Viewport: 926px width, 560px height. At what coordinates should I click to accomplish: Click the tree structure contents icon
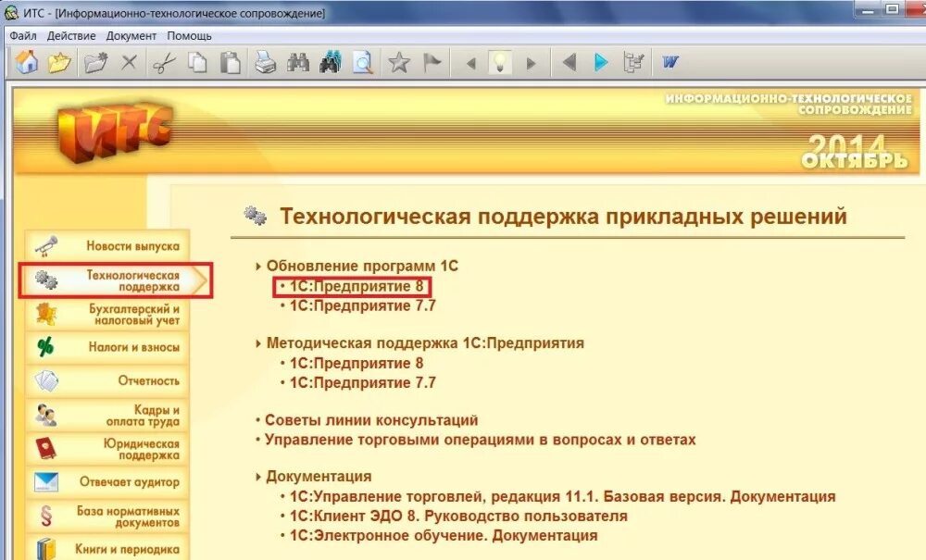pyautogui.click(x=633, y=62)
